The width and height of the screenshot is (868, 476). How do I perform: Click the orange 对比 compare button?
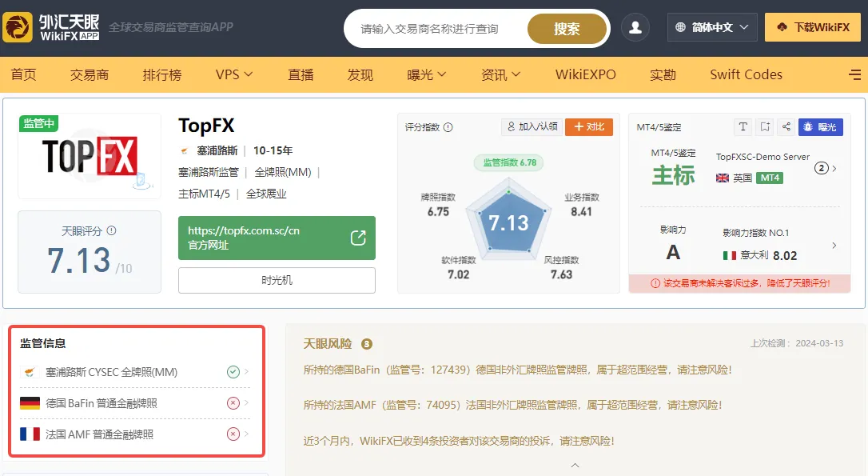[x=589, y=127]
